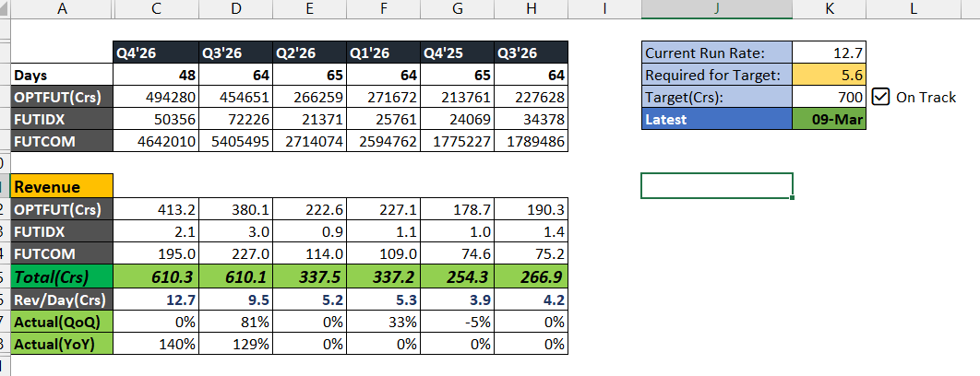The width and height of the screenshot is (980, 376).
Task: Click the Target(Crs) value 700 cell
Action: 829,97
